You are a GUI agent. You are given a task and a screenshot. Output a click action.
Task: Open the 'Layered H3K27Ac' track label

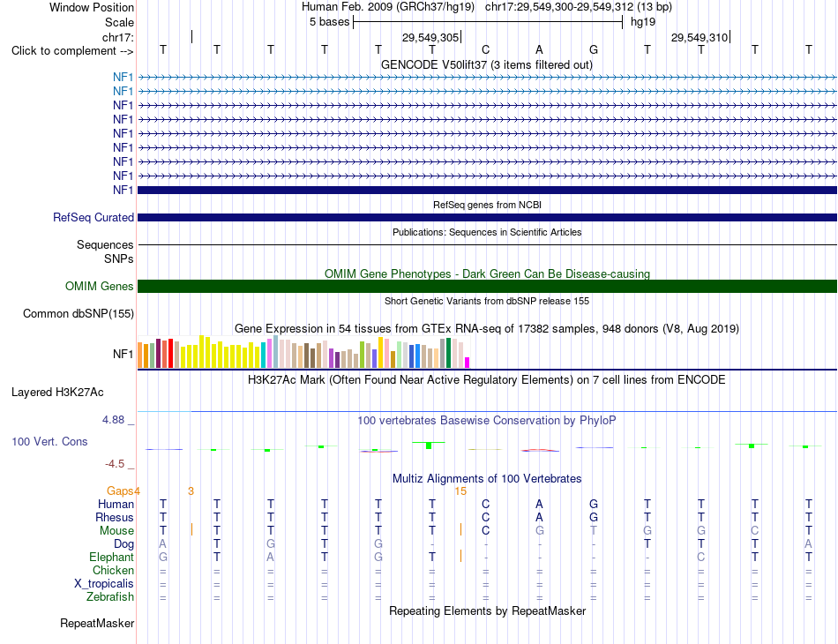point(57,393)
